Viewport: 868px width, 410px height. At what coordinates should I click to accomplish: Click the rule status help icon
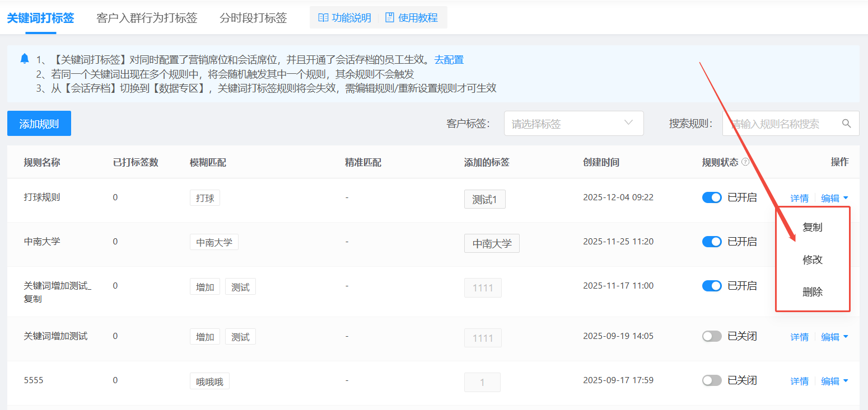click(745, 162)
